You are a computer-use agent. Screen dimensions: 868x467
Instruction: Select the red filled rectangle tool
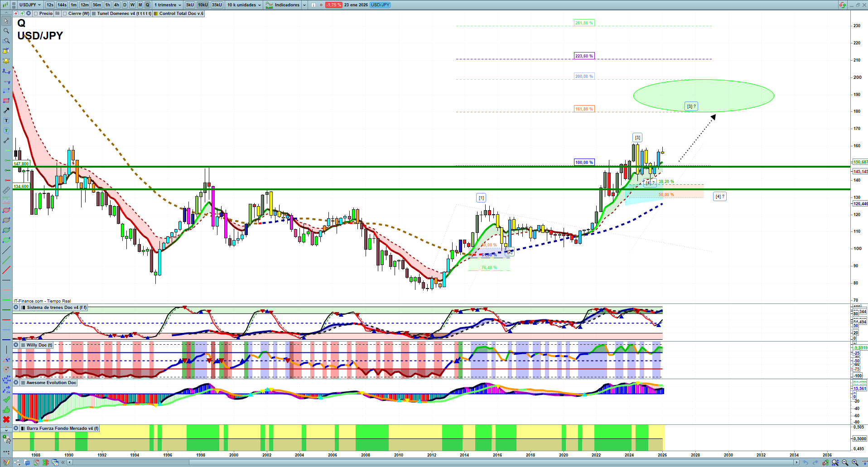pos(6,101)
